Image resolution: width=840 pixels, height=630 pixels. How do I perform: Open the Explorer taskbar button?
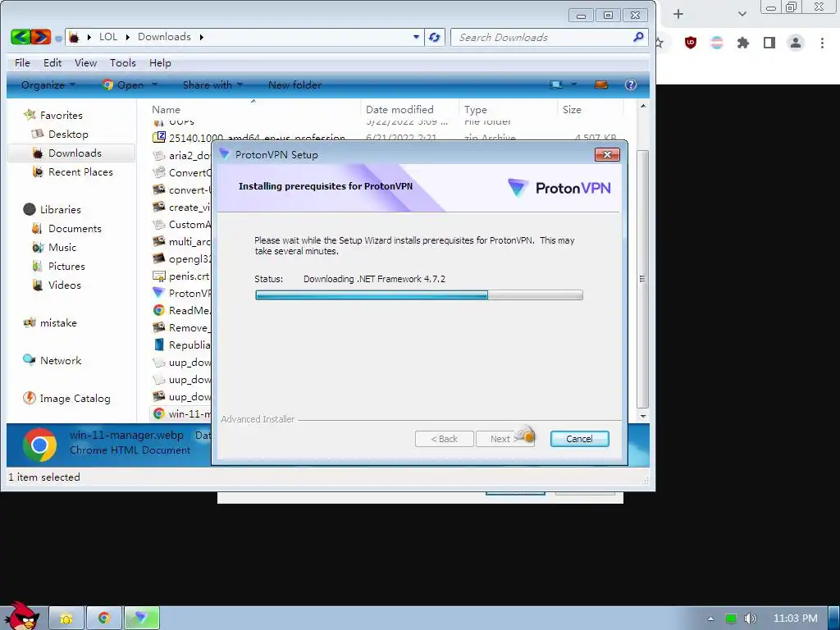[x=66, y=619]
